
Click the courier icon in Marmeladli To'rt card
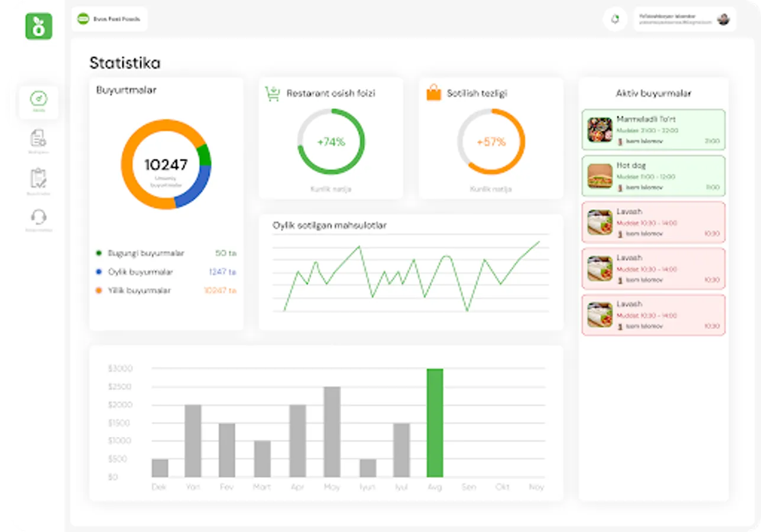point(620,141)
